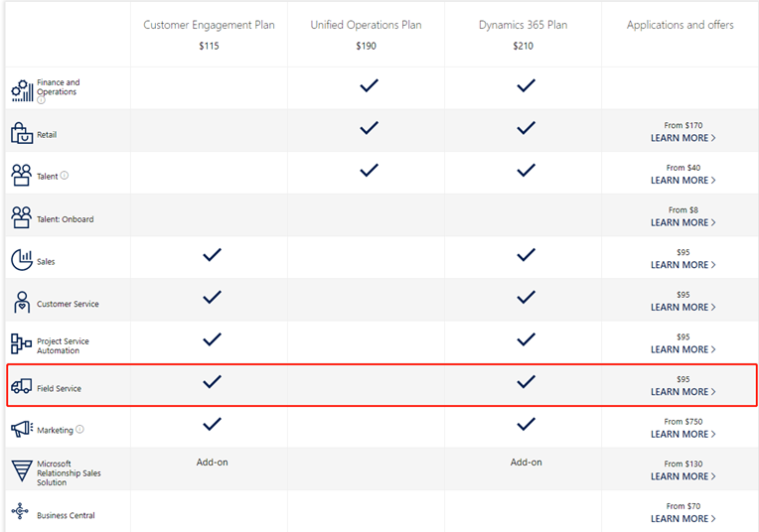
Task: Click the Marketing row label
Action: [x=56, y=430]
